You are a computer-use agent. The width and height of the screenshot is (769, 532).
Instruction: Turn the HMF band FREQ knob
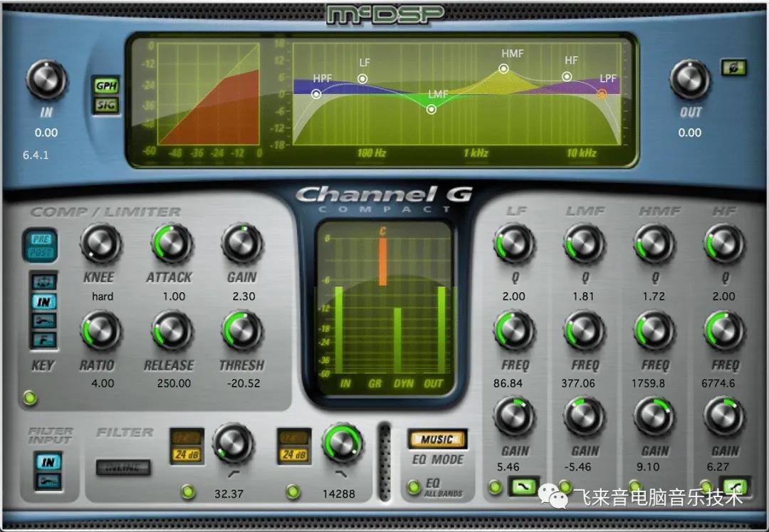tap(654, 330)
